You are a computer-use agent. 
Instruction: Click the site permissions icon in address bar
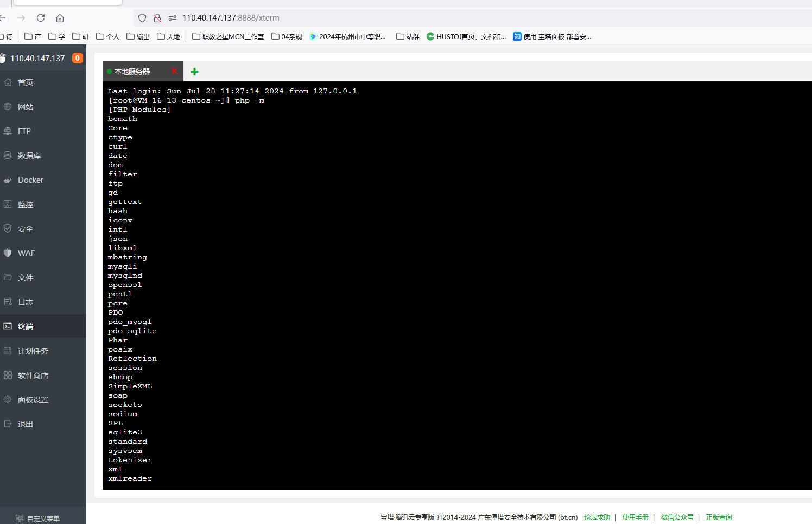point(173,18)
